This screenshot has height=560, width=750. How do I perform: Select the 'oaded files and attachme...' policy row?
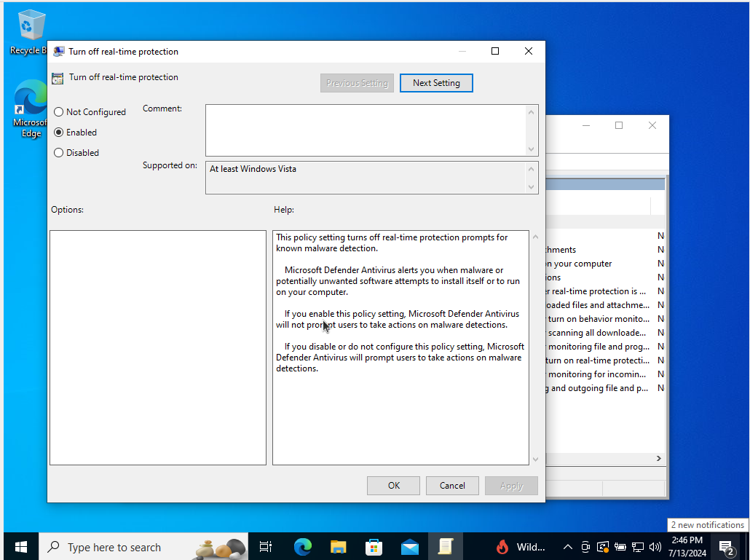[605, 305]
